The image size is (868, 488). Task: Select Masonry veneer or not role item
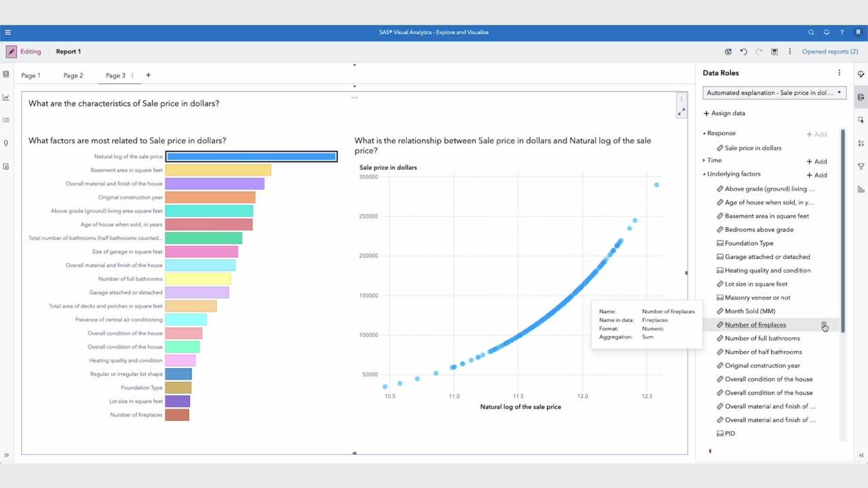coord(757,298)
